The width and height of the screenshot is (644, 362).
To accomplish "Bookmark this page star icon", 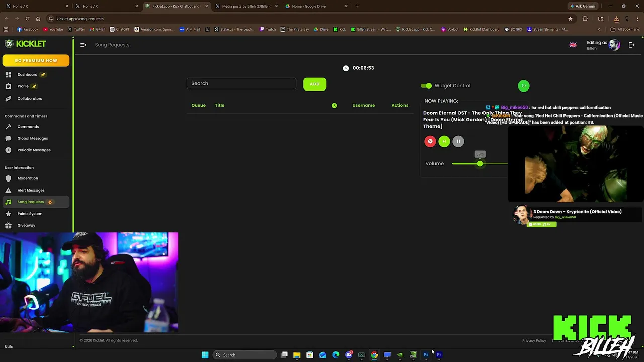I will pyautogui.click(x=570, y=19).
